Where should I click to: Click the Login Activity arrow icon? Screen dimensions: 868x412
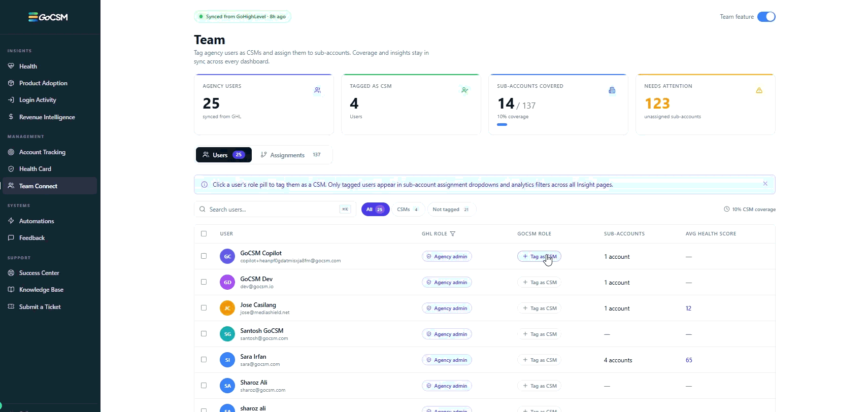click(x=11, y=100)
